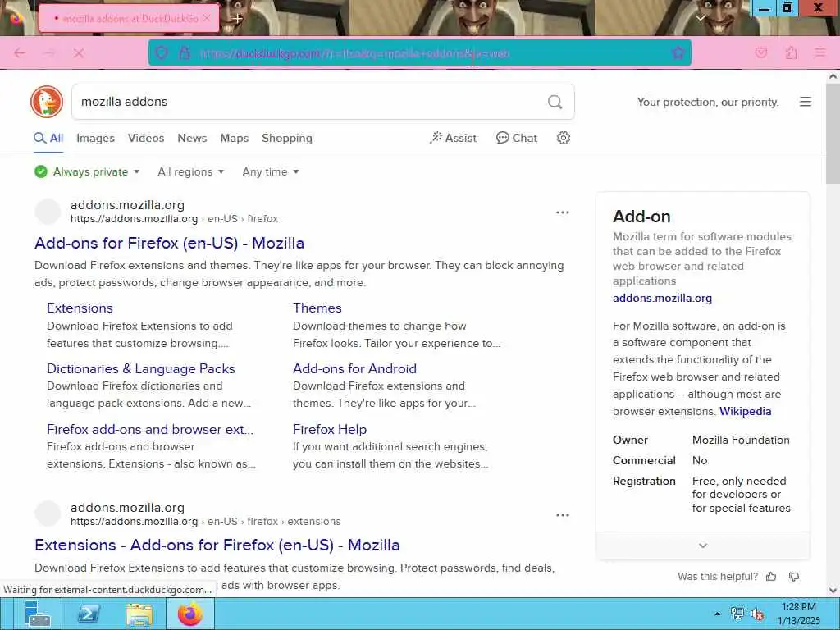Open addons.mozilla.org link in info panel
This screenshot has height=630, width=840.
(662, 299)
